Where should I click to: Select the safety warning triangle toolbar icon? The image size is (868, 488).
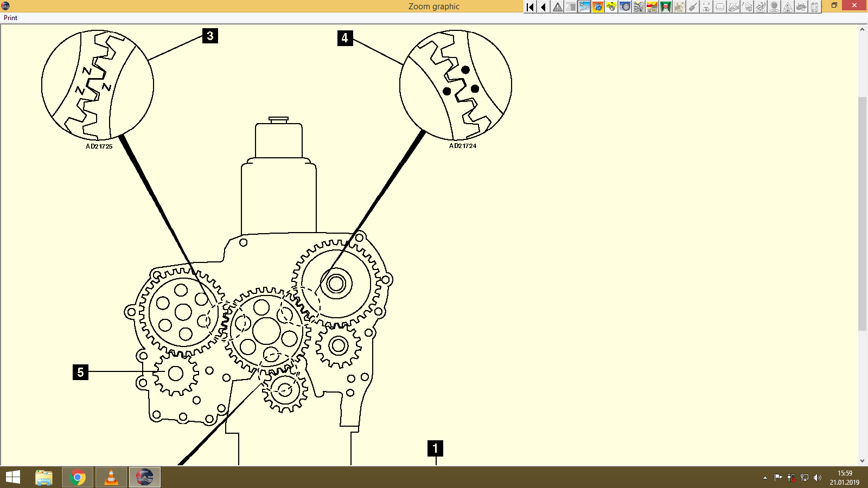(x=557, y=7)
